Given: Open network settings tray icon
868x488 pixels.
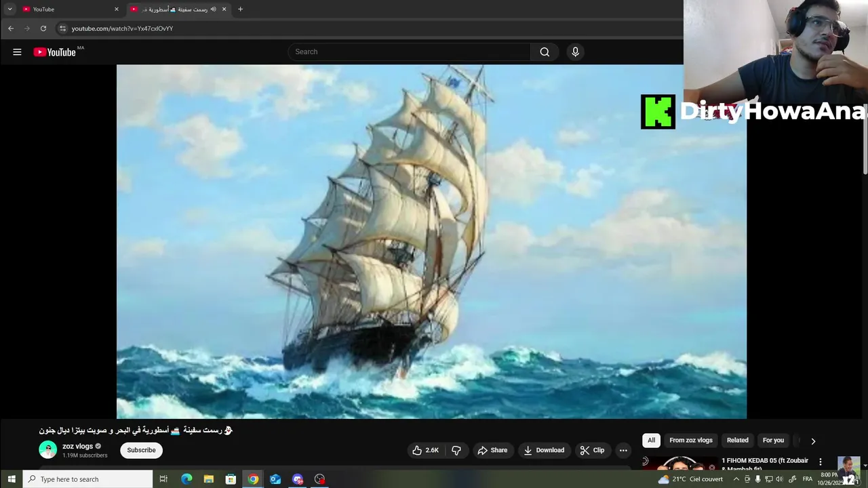Looking at the screenshot, I should [x=769, y=479].
